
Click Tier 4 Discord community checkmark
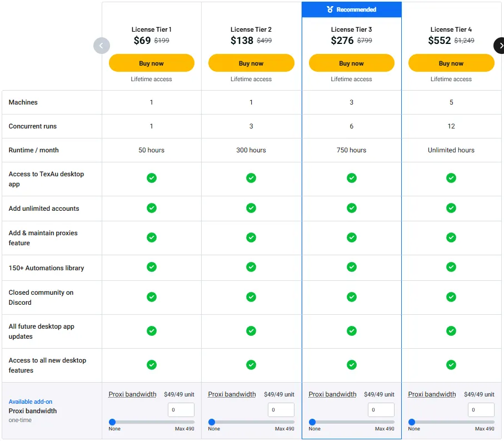(x=451, y=297)
